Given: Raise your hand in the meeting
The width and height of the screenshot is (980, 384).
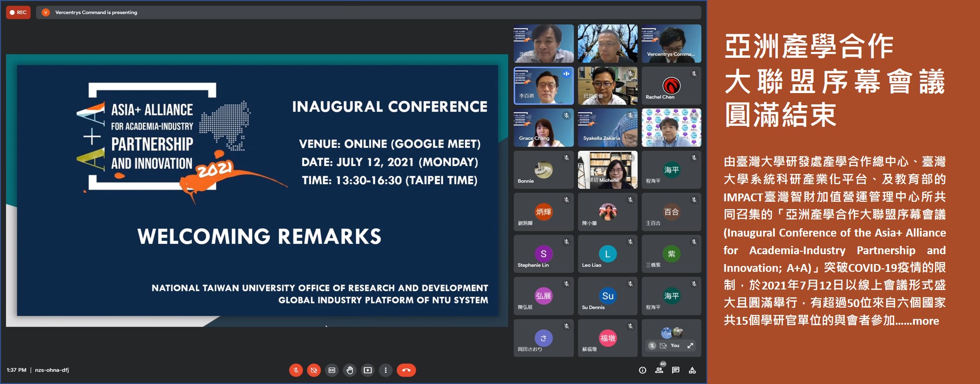Looking at the screenshot, I should point(350,370).
